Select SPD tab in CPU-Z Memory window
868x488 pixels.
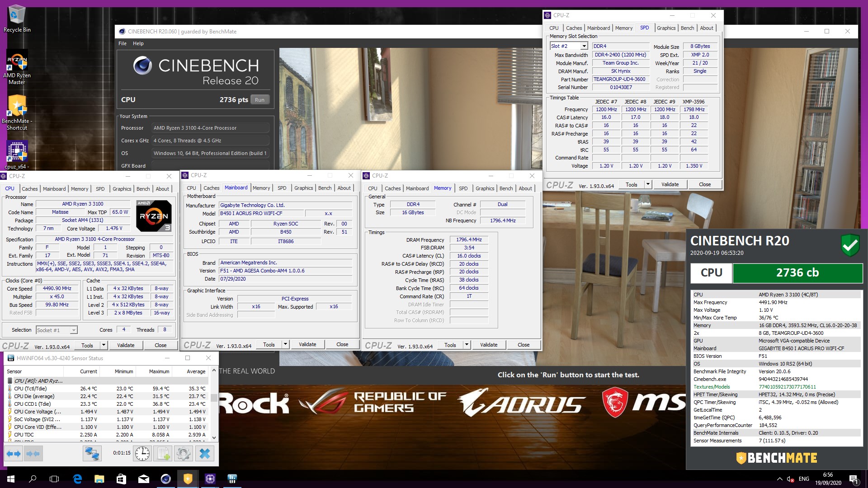click(x=463, y=188)
